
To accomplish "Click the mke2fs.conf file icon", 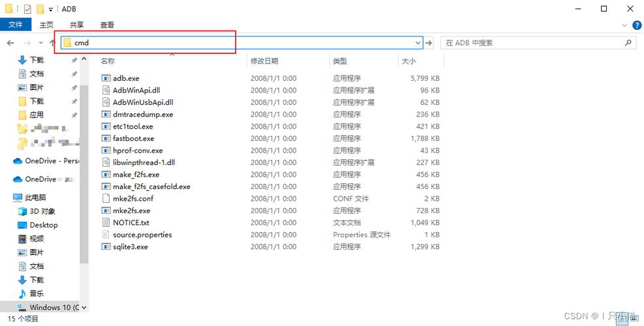I will pyautogui.click(x=106, y=198).
